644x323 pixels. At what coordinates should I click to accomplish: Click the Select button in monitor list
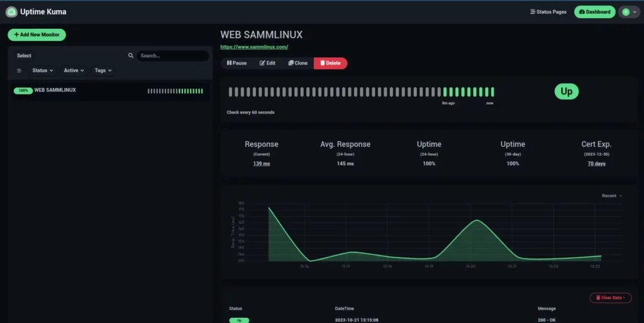[x=24, y=55]
